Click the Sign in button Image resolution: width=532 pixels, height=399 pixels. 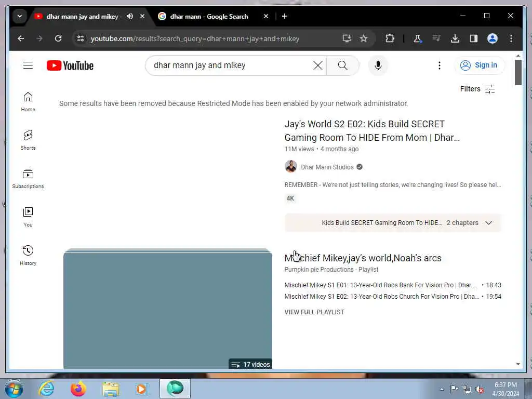pos(479,65)
